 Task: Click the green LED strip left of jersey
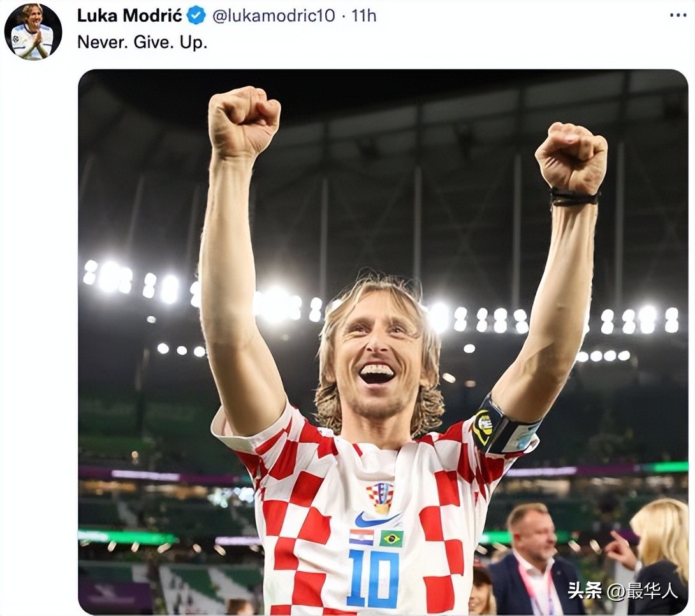pyautogui.click(x=128, y=537)
